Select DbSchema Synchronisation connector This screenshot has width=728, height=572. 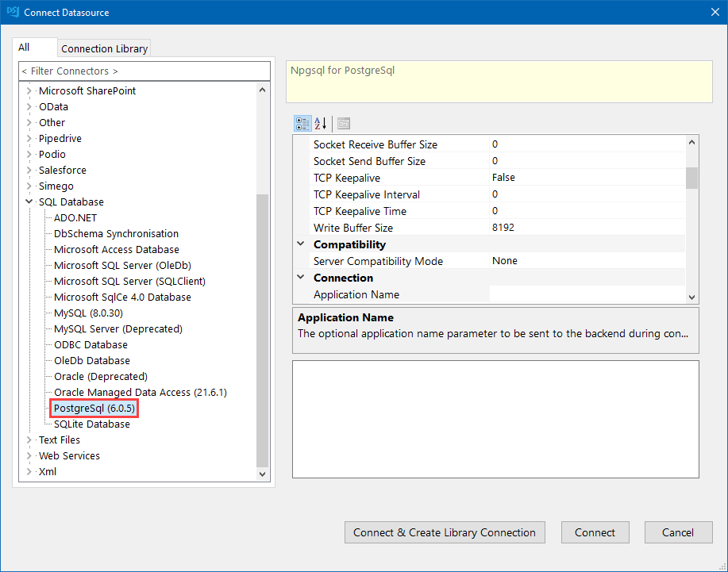pos(116,233)
